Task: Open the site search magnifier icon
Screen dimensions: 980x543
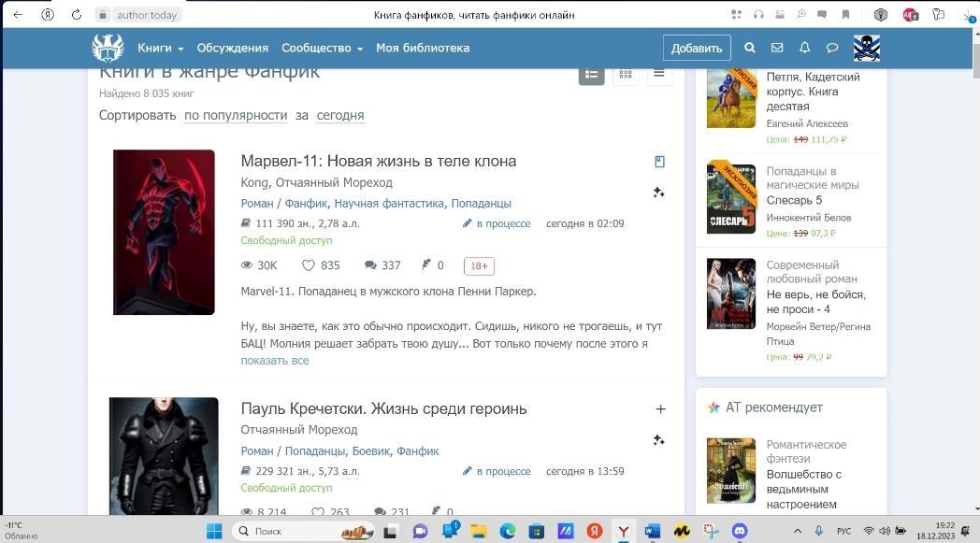Action: tap(749, 48)
